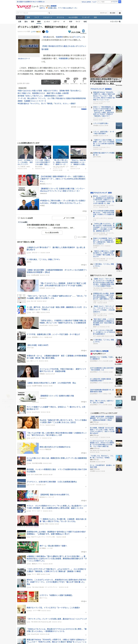
Task: Open 上島竜兵さんの夢のお告げ article
Action: pyautogui.click(x=56, y=248)
